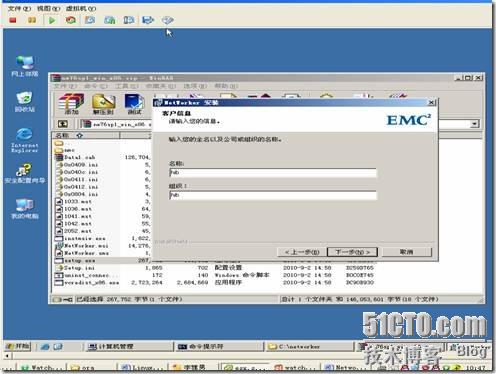The height and width of the screenshot is (374, 496).
Task: Click the 组织 input field in the installer
Action: tap(273, 195)
